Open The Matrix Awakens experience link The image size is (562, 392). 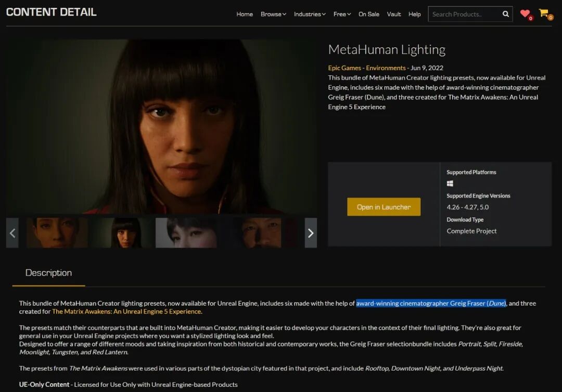point(126,311)
